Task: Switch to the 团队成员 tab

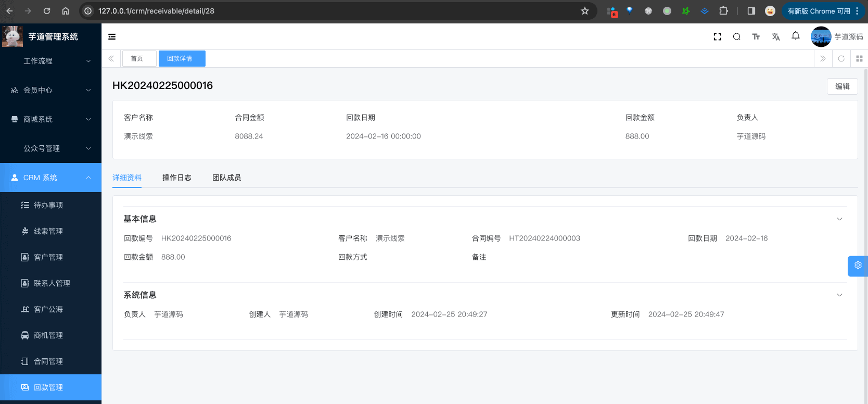Action: (x=226, y=178)
